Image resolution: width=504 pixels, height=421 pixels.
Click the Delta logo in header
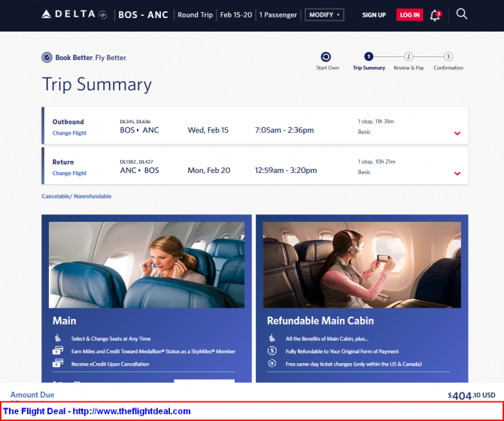(x=74, y=14)
